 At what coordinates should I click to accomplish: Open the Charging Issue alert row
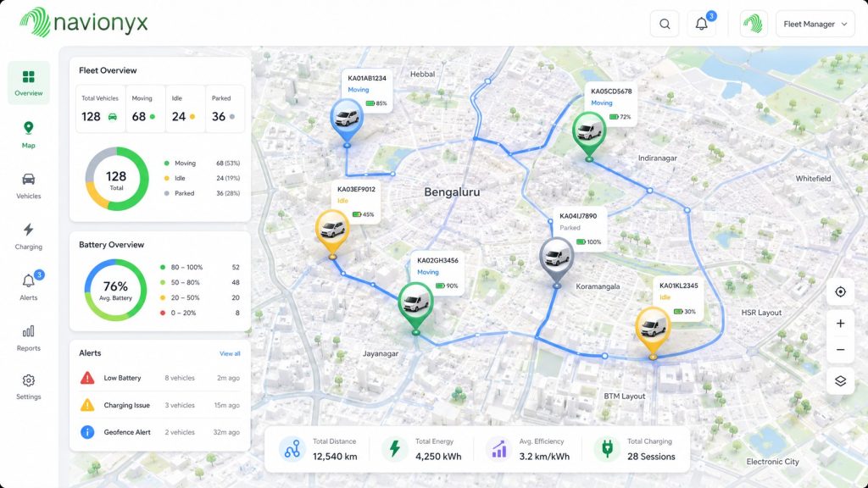(160, 405)
